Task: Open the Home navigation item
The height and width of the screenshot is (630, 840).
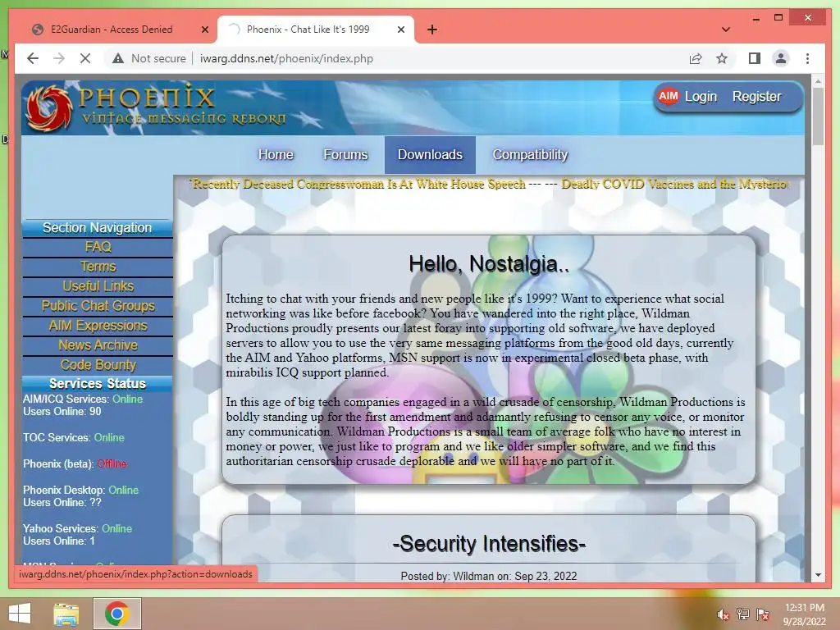Action: coord(276,155)
